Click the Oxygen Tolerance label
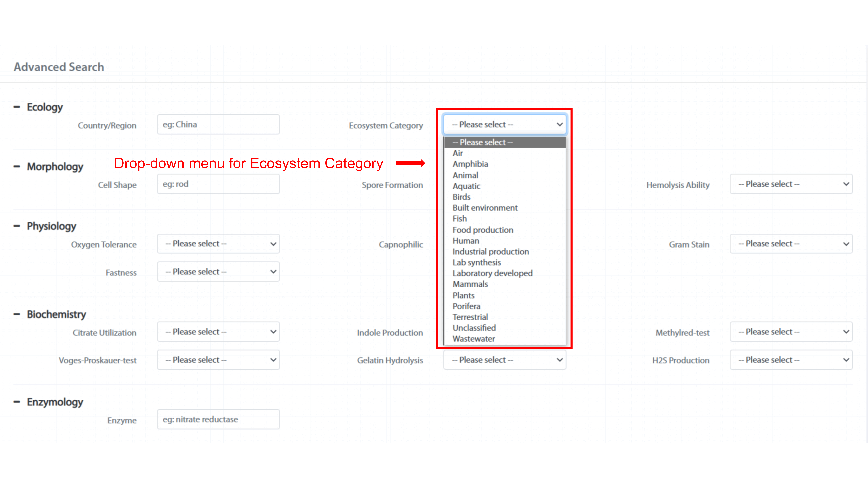This screenshot has height=488, width=868. pos(104,244)
